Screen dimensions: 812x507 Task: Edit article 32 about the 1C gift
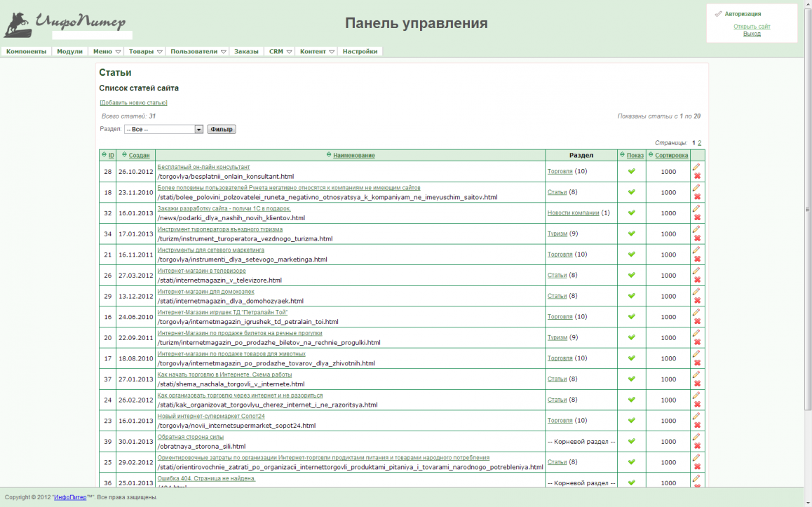point(696,208)
